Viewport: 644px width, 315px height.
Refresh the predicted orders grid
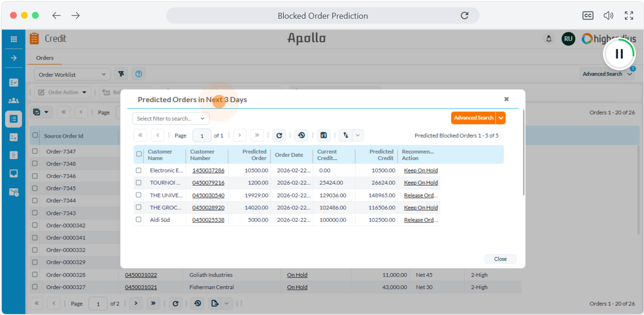280,135
